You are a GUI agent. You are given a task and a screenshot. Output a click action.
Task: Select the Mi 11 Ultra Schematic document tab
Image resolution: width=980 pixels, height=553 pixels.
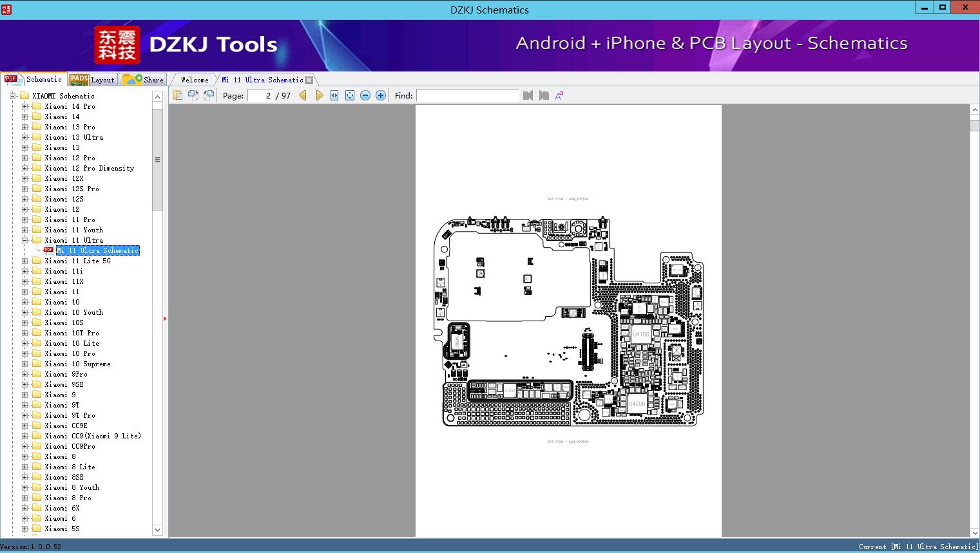pos(262,80)
